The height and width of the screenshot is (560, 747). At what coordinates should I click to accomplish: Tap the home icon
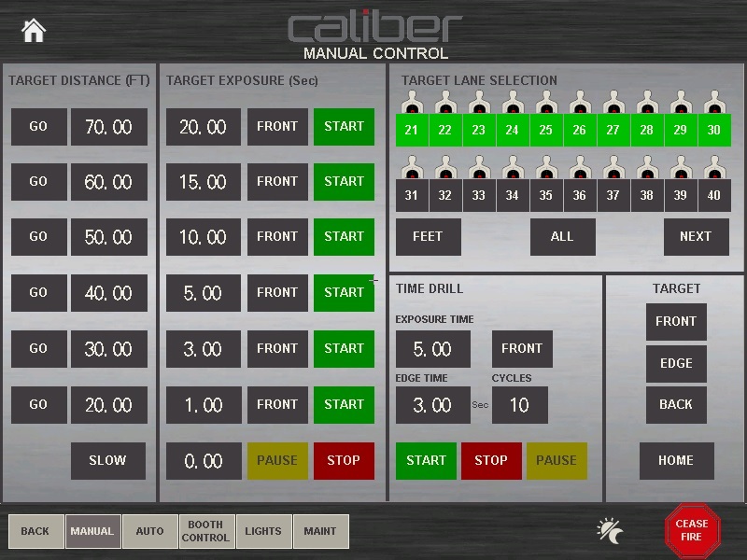(34, 29)
